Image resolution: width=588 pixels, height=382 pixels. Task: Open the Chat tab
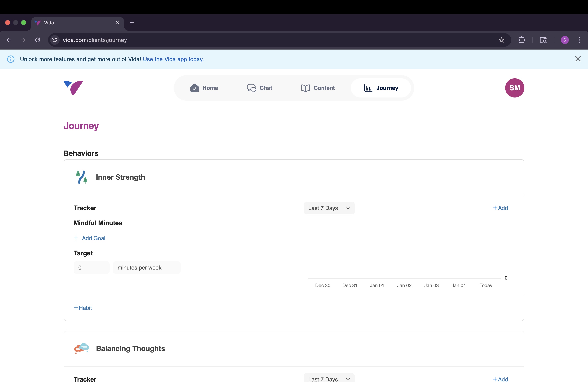click(x=259, y=88)
